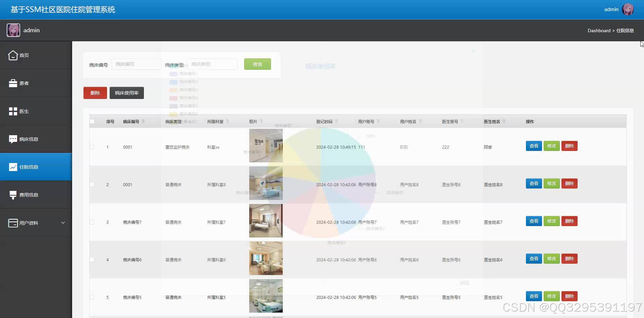This screenshot has height=318, width=644.
Task: Check the select-all checkbox in table header
Action: click(x=92, y=121)
